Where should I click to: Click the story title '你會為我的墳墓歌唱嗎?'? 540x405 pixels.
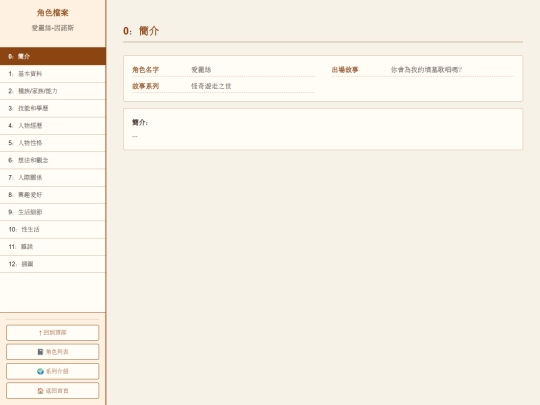[x=426, y=70]
